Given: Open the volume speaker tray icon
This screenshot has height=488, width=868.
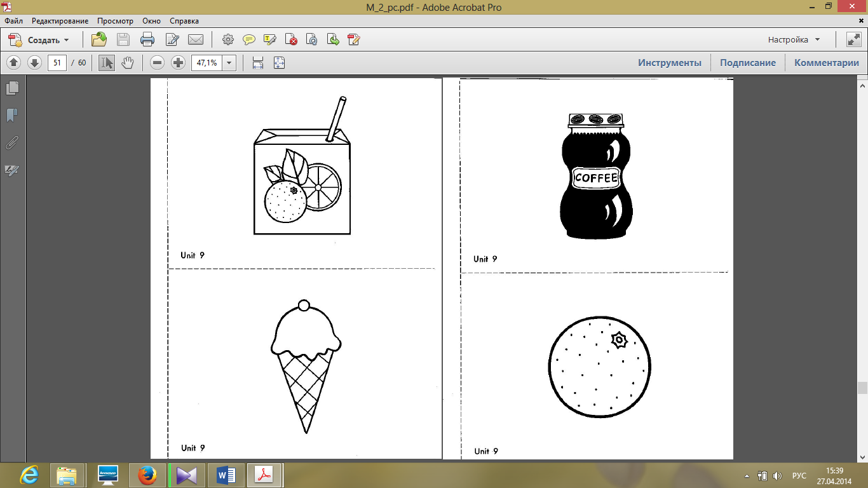Looking at the screenshot, I should pos(778,476).
